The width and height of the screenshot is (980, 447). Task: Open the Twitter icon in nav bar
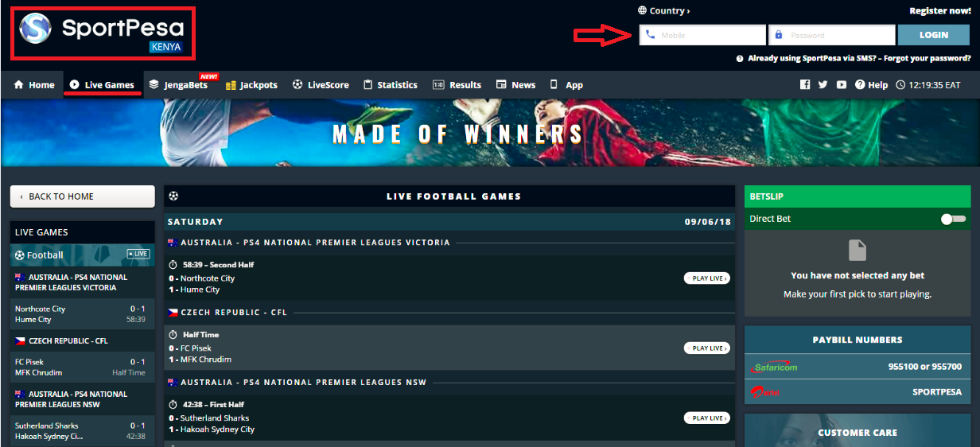point(822,85)
